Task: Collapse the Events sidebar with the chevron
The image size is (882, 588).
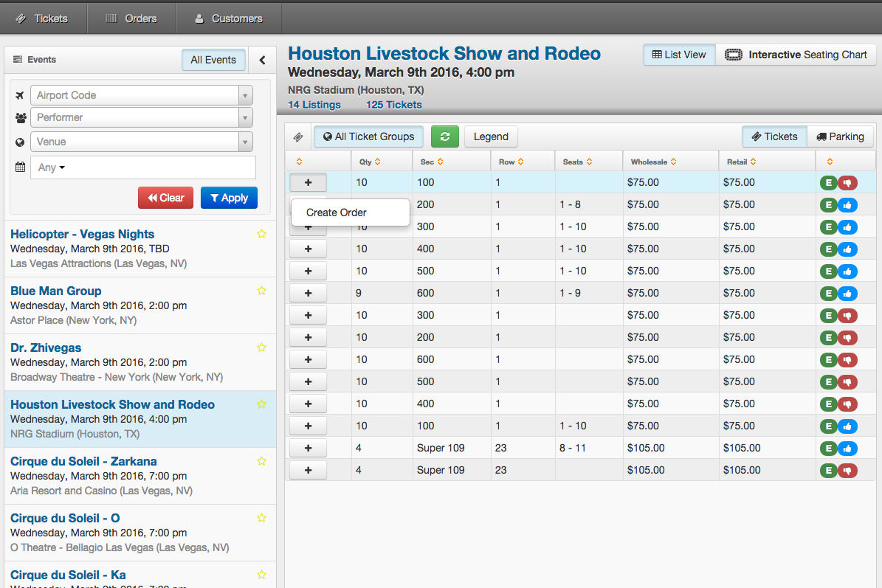Action: [x=262, y=60]
